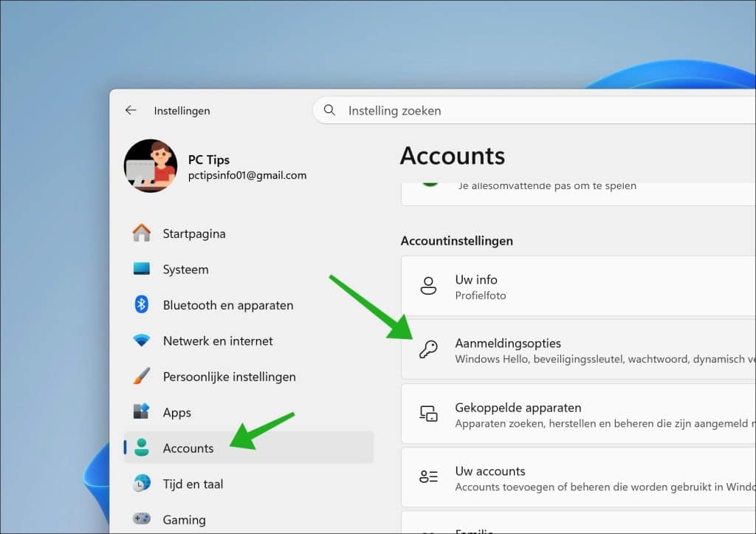Image resolution: width=756 pixels, height=534 pixels.
Task: Click the Uw accounts list icon
Action: tap(428, 477)
